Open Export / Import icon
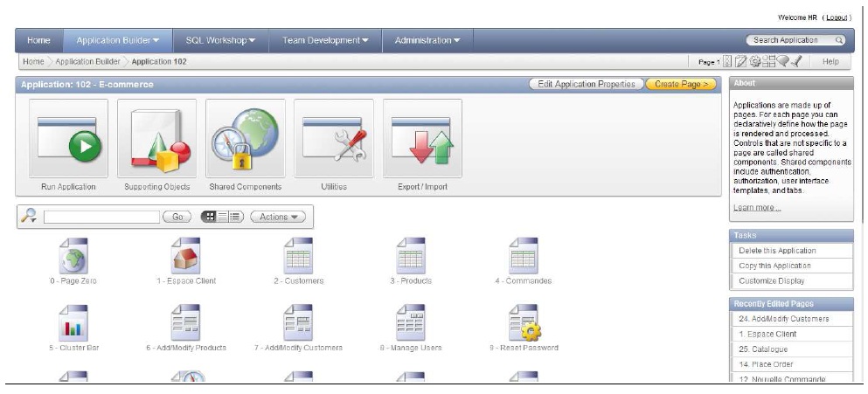The width and height of the screenshot is (868, 394). pos(422,139)
